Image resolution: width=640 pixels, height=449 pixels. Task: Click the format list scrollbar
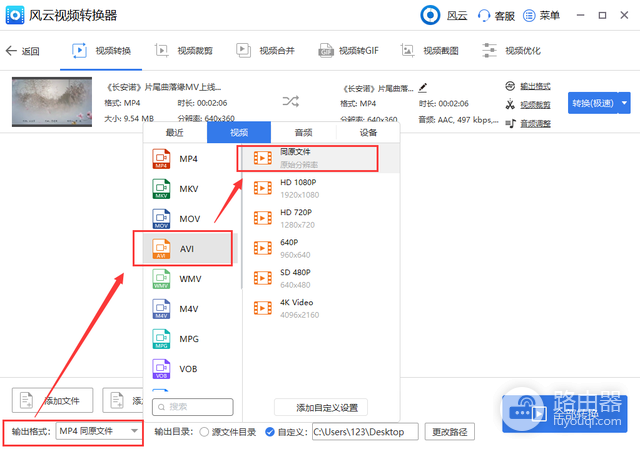click(240, 216)
